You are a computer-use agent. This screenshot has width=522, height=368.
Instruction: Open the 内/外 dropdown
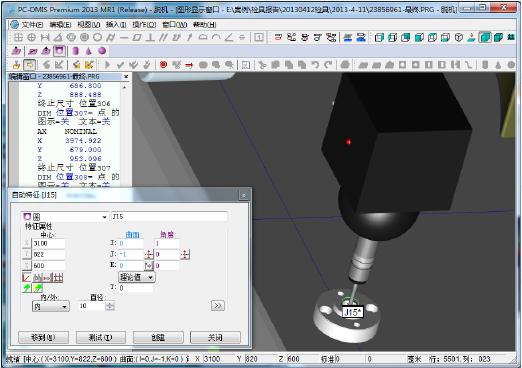(x=51, y=306)
